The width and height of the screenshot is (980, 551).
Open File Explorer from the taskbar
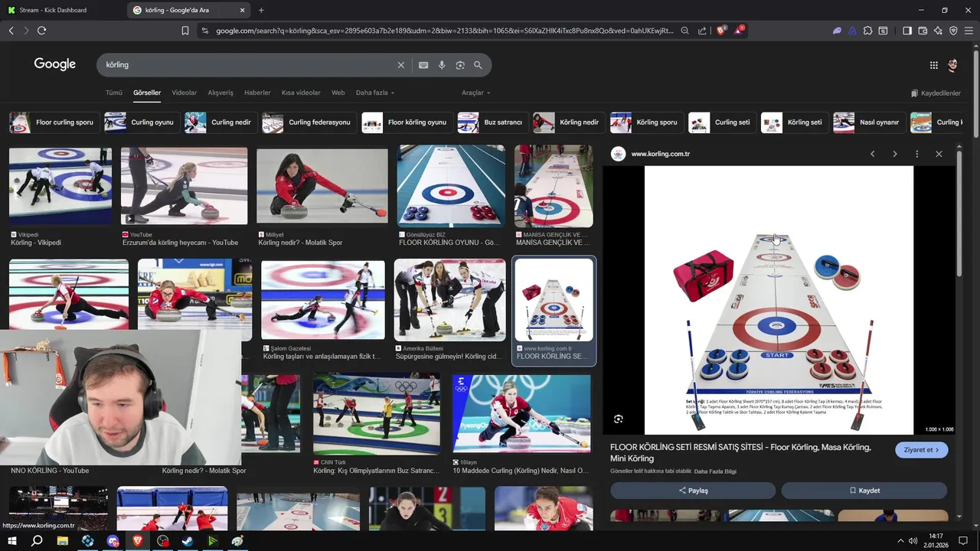[x=63, y=541]
